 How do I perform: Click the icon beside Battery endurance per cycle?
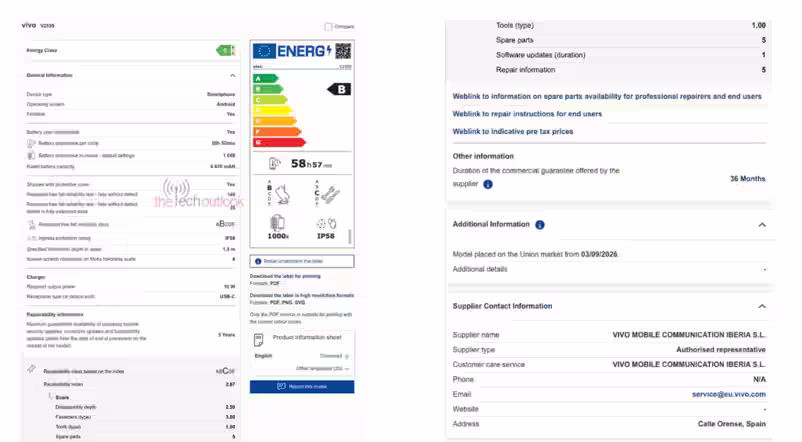(31, 144)
